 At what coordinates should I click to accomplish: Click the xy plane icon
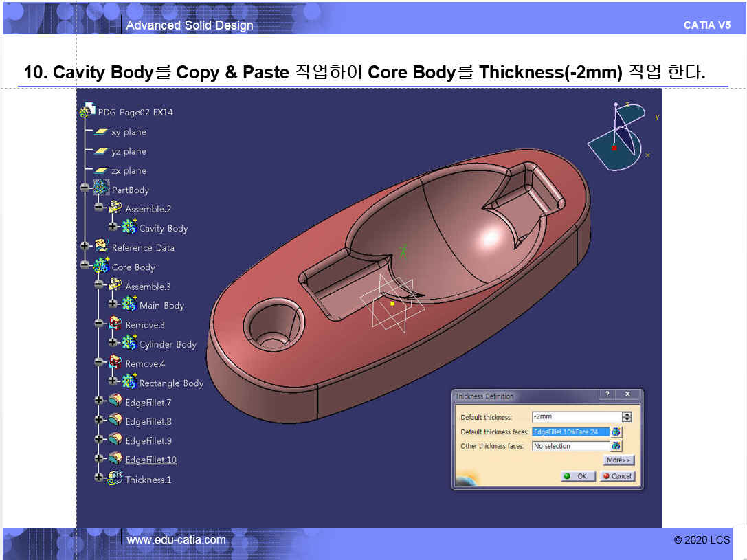point(101,132)
